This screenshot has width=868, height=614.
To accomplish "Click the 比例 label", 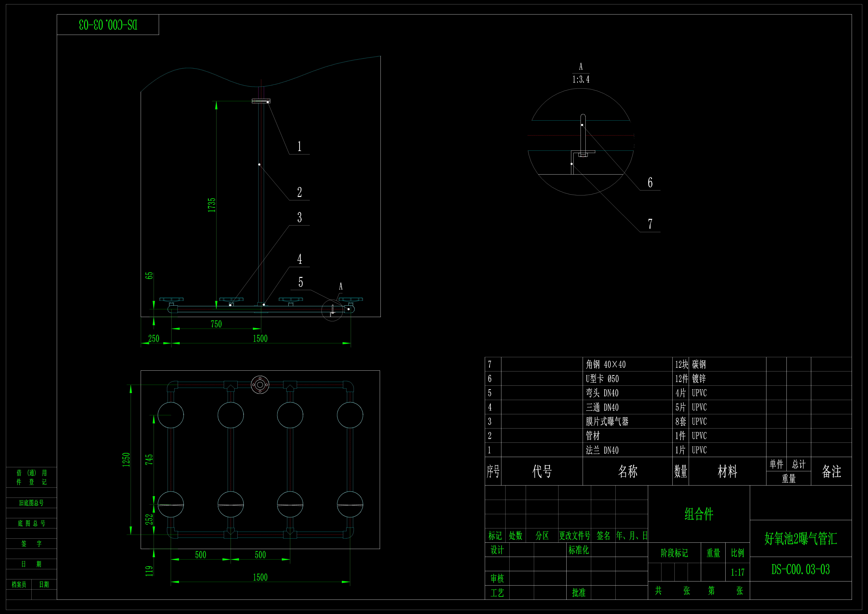I will (x=738, y=553).
